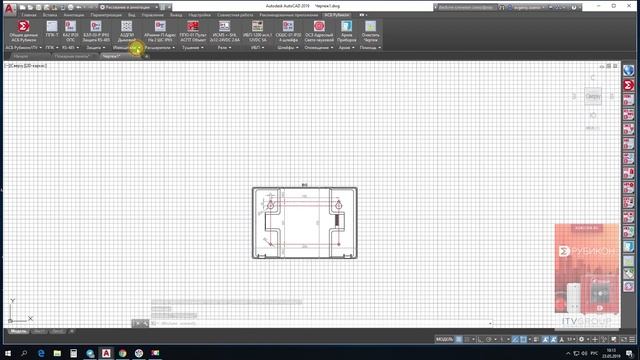Click the close X on the command line
The image size is (640, 360).
(x=138, y=324)
